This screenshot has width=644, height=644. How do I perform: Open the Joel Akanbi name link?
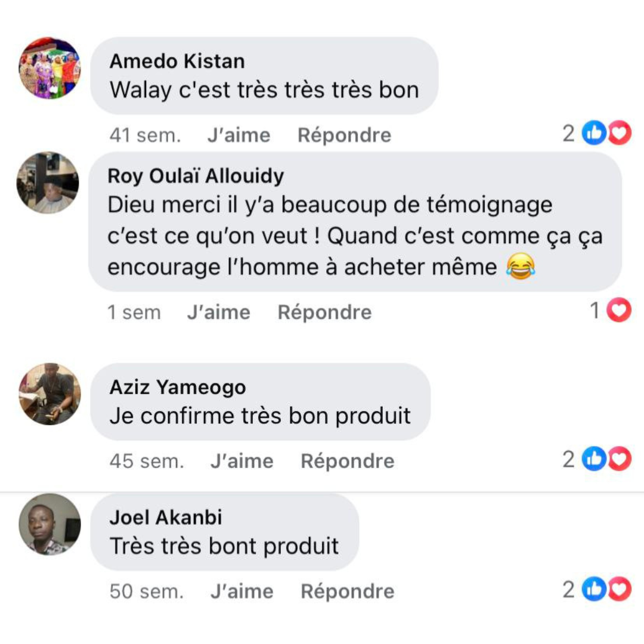click(x=165, y=518)
